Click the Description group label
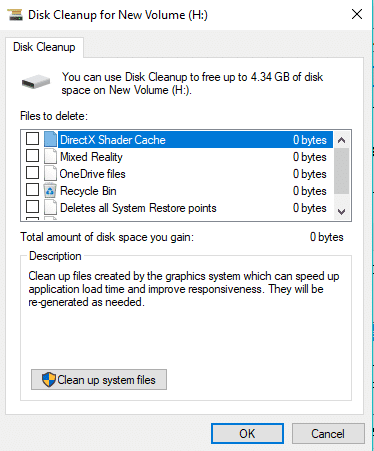Screen dimensions: 374x451 pos(55,256)
